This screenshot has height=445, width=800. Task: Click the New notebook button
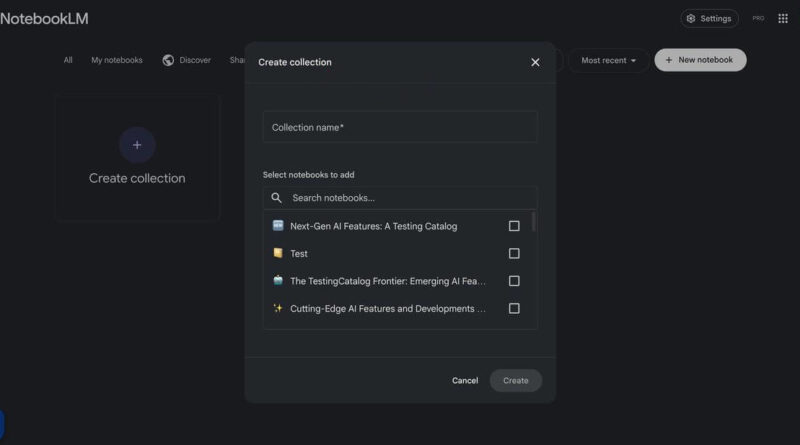pos(700,60)
